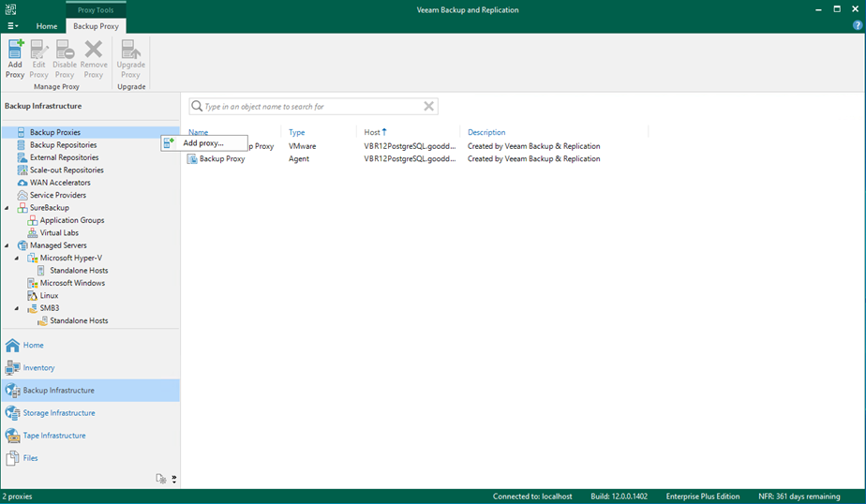Expand the navigation pane overflow arrows

[174, 479]
